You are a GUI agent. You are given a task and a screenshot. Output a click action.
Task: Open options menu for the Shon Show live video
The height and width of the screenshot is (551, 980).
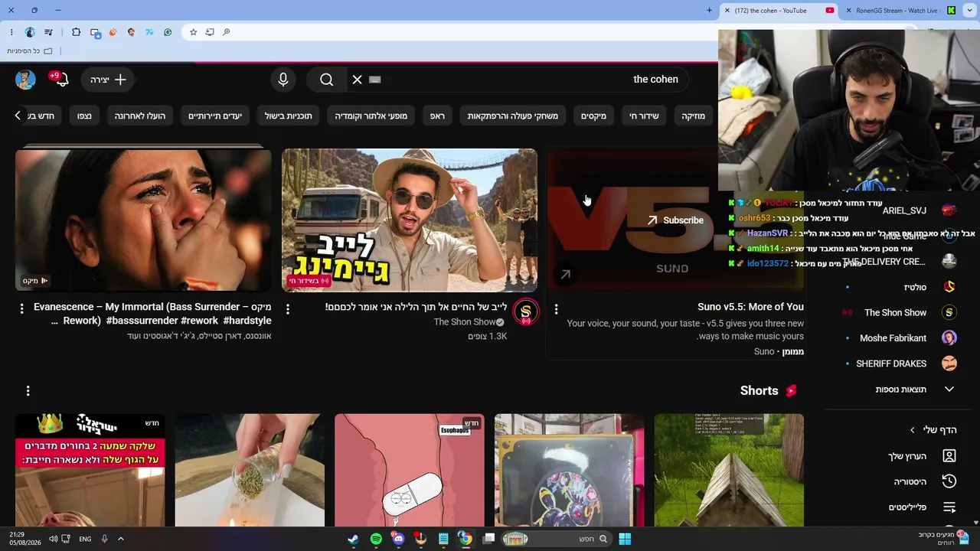point(288,309)
